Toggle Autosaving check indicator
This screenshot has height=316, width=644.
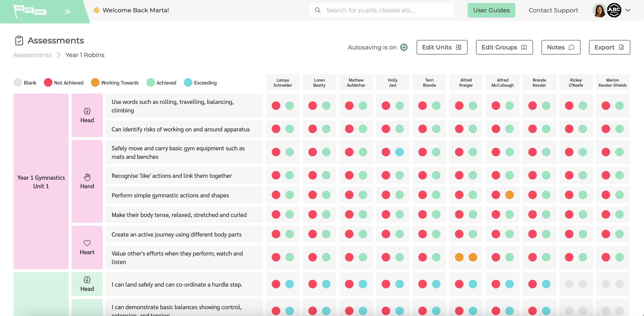click(404, 47)
